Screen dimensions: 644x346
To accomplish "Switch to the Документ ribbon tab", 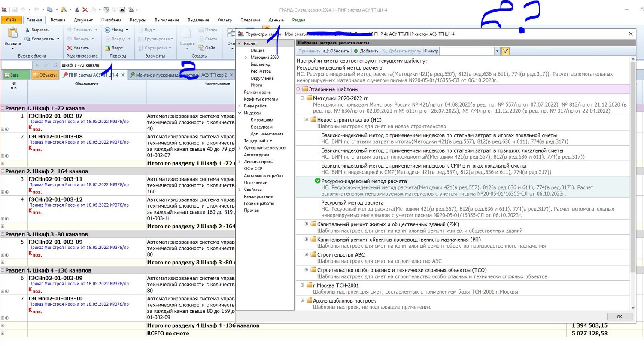I will point(83,20).
